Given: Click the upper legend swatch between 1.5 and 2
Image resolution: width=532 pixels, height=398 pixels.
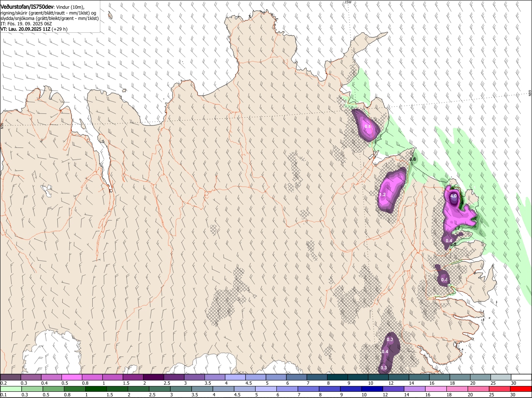Looking at the screenshot, I should coord(133,377).
